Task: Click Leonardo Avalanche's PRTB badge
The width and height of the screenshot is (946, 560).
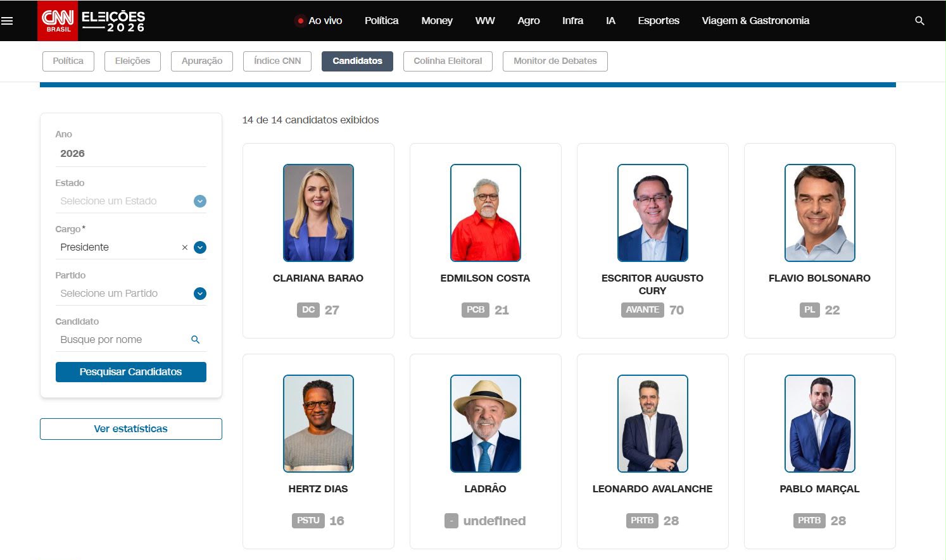Action: click(x=642, y=521)
